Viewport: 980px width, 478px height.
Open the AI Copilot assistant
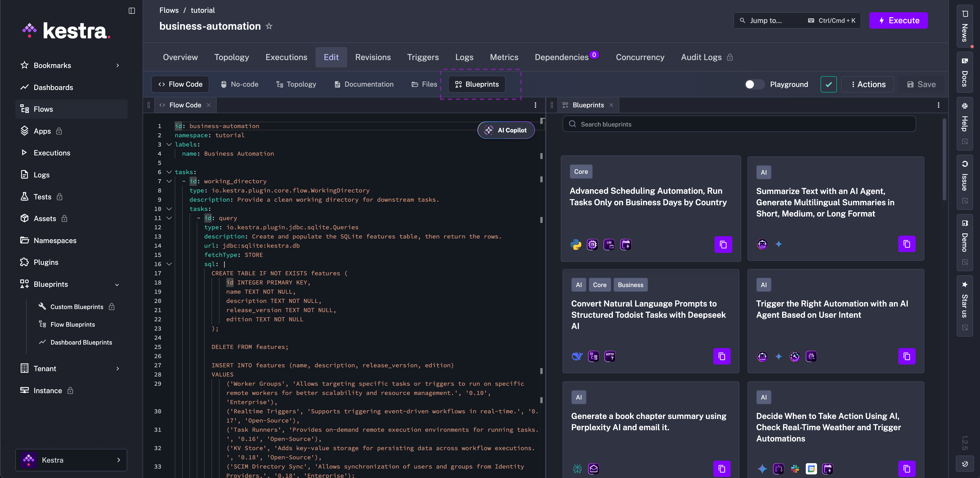coord(506,130)
